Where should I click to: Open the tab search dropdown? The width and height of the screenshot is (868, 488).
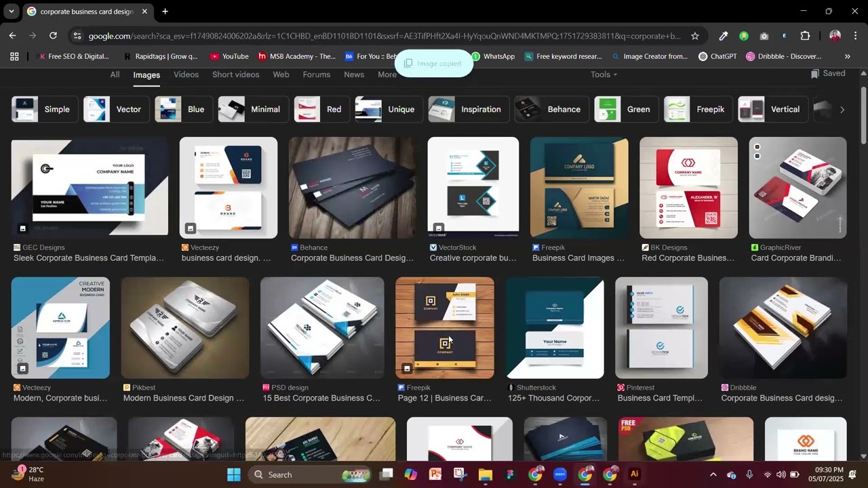12,12
